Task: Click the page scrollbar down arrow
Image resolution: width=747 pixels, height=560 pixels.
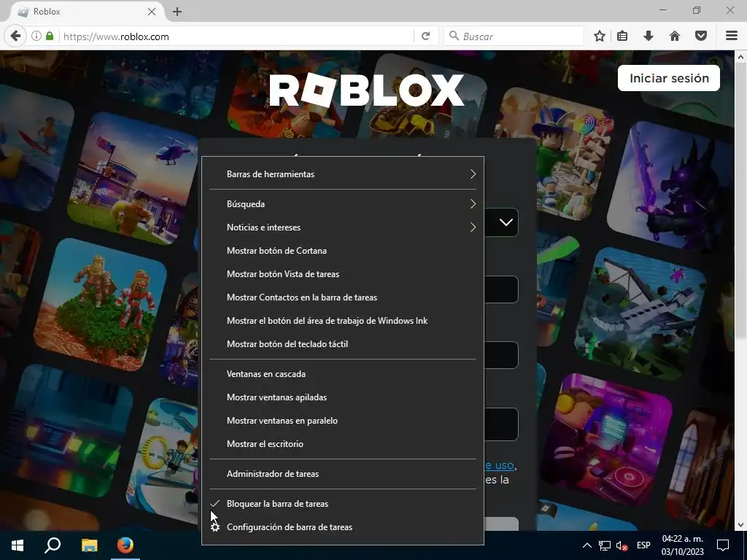Action: tap(741, 525)
